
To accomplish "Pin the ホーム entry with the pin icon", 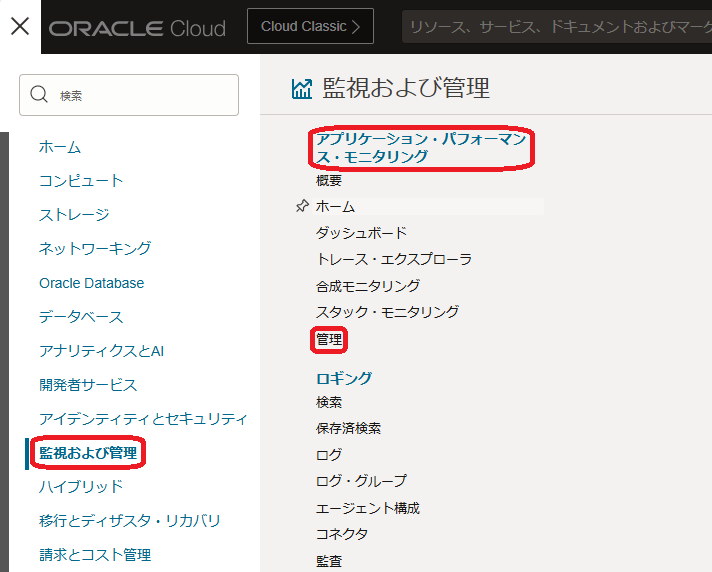I will (302, 206).
